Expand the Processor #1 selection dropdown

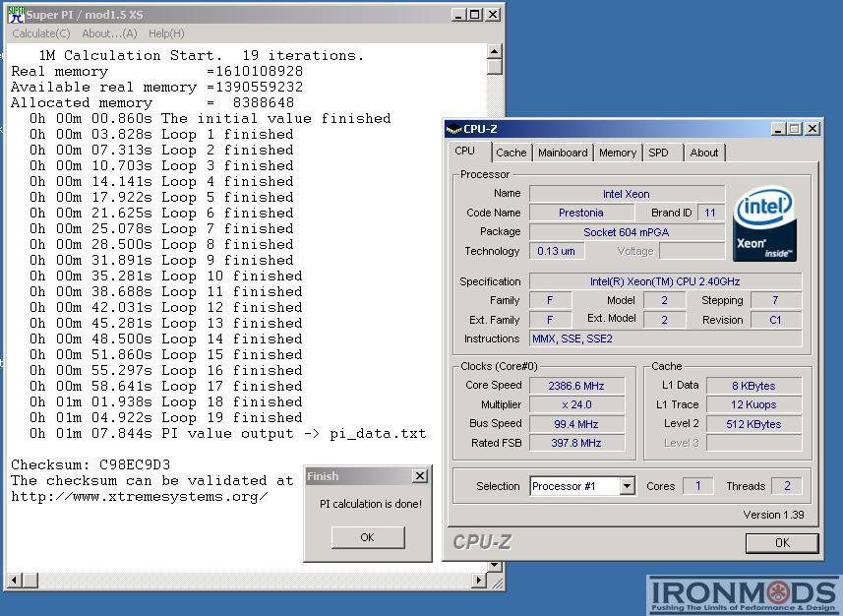point(627,486)
